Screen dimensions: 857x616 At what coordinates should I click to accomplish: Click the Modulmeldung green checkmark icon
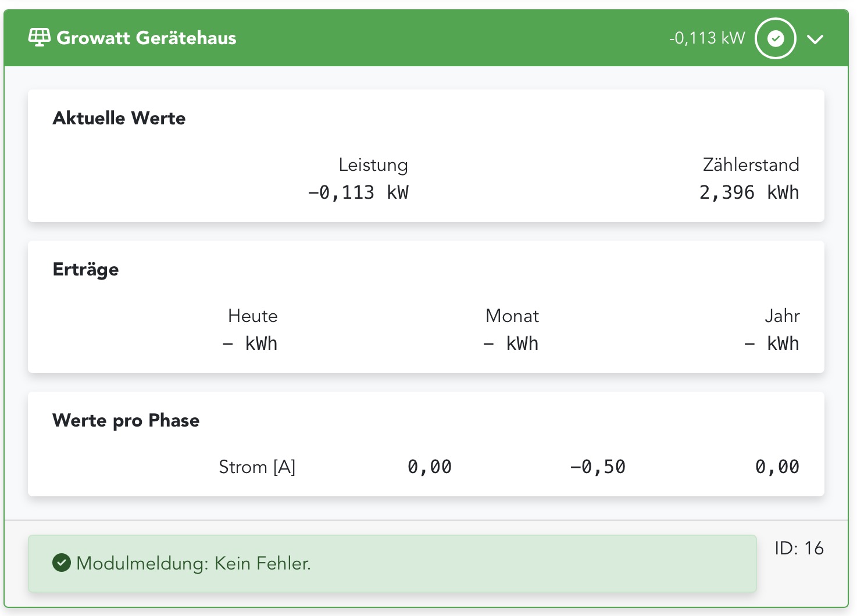(x=61, y=563)
